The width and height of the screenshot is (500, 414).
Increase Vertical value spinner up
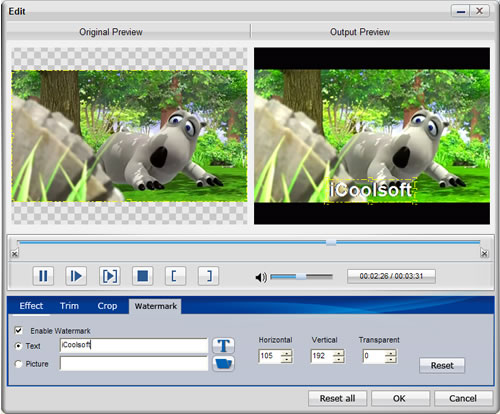tap(338, 353)
